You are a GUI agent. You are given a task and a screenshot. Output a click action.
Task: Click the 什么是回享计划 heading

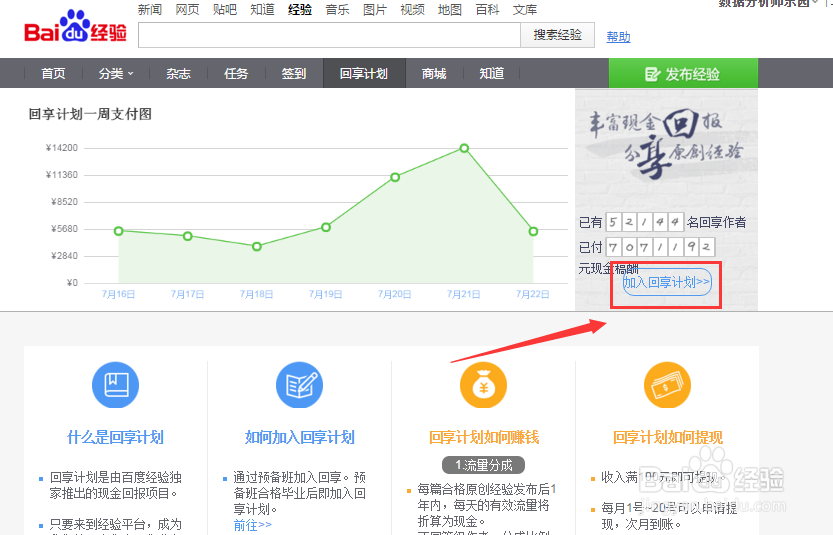pos(115,437)
